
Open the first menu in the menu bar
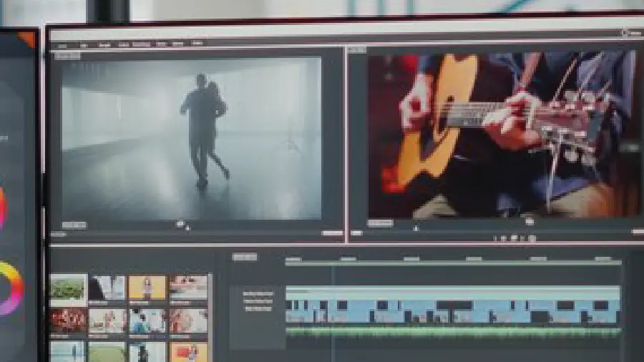tap(62, 44)
